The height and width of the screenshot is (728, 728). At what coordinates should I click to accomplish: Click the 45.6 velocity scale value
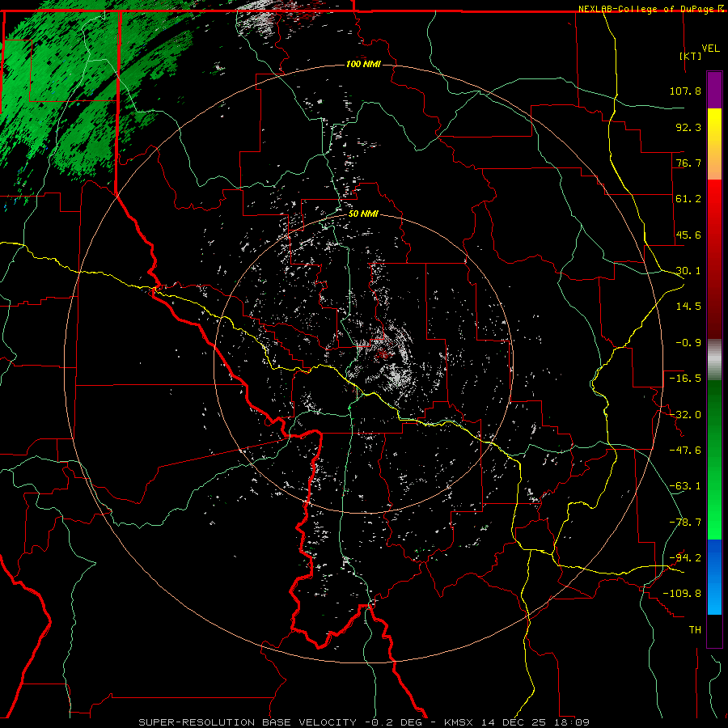(x=688, y=235)
